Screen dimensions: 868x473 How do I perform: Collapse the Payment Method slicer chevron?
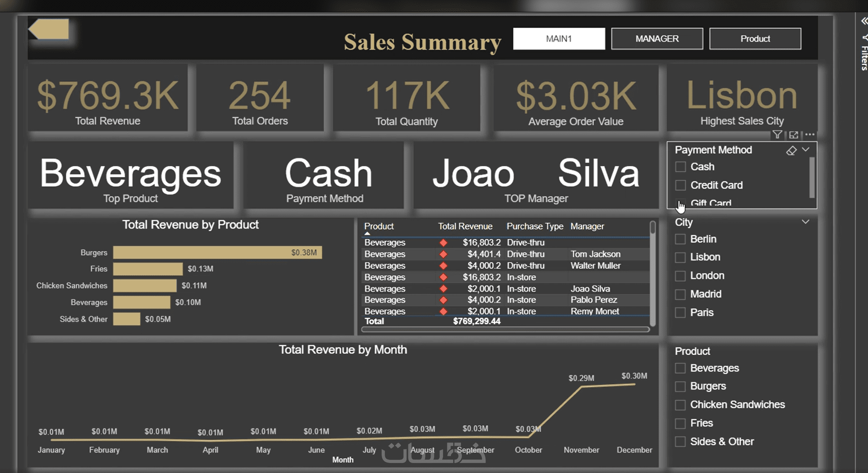[x=805, y=150]
